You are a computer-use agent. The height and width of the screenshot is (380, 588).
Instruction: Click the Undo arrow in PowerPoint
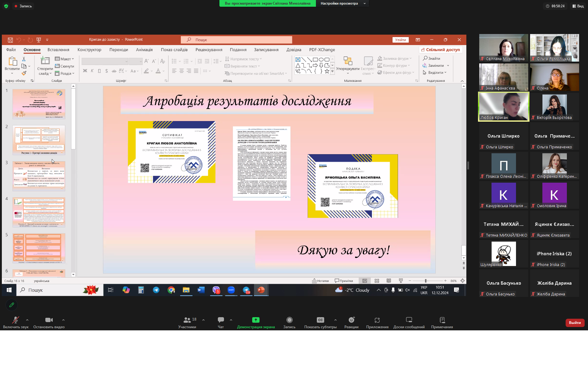[19, 40]
